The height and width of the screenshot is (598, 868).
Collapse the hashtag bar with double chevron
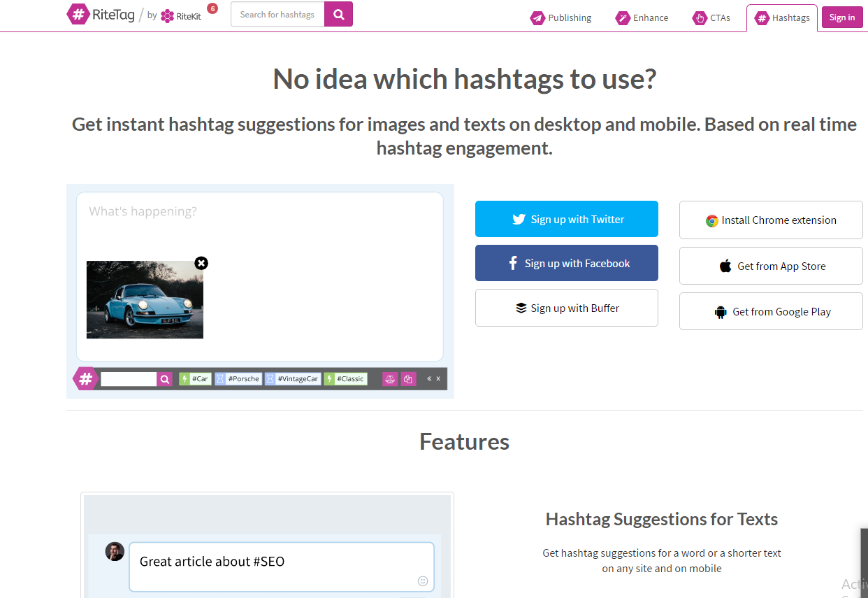coord(429,379)
